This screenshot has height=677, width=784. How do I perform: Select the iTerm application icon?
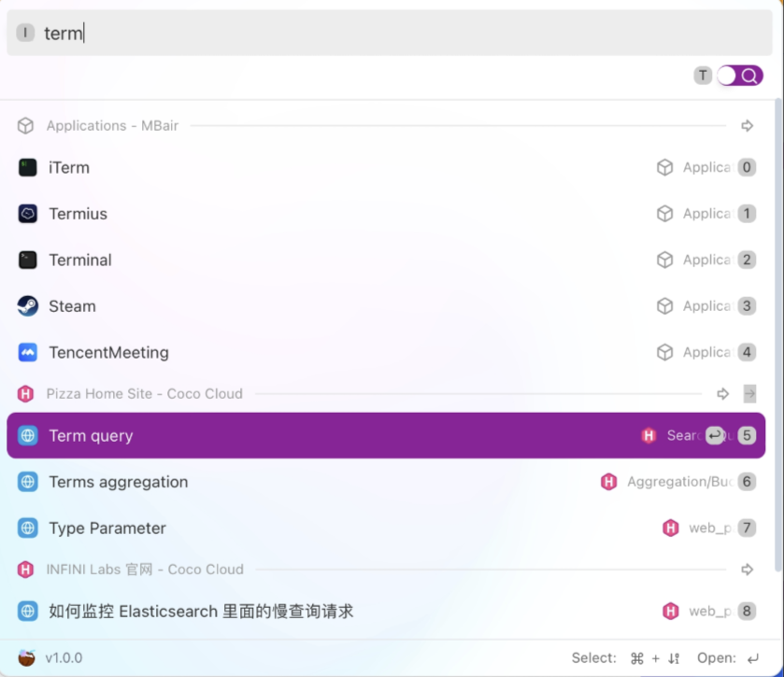pyautogui.click(x=27, y=167)
